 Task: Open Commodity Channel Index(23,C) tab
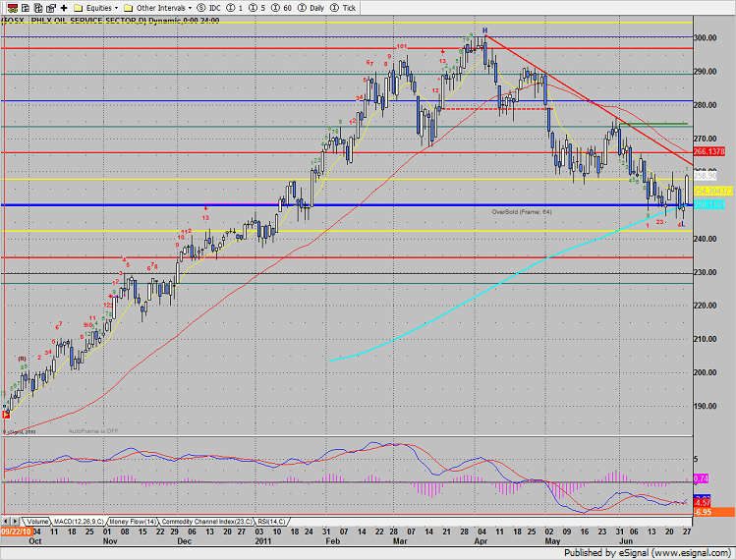click(x=207, y=522)
